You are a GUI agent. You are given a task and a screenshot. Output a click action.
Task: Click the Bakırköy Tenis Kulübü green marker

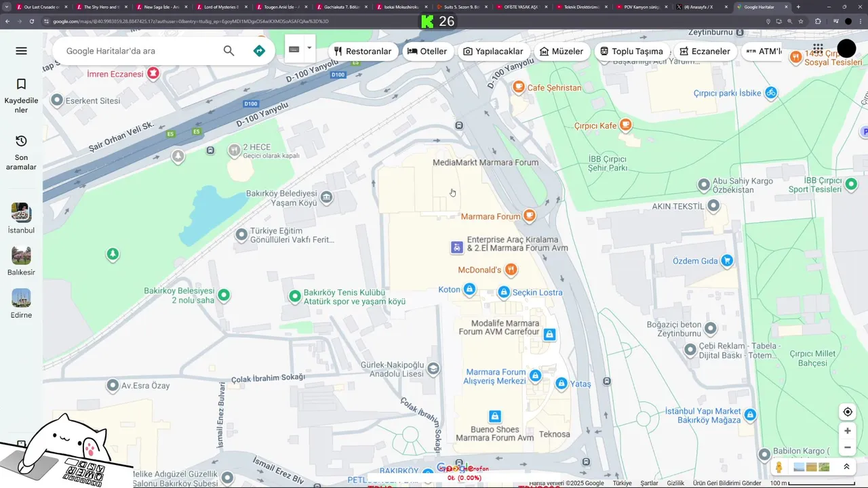pyautogui.click(x=295, y=296)
